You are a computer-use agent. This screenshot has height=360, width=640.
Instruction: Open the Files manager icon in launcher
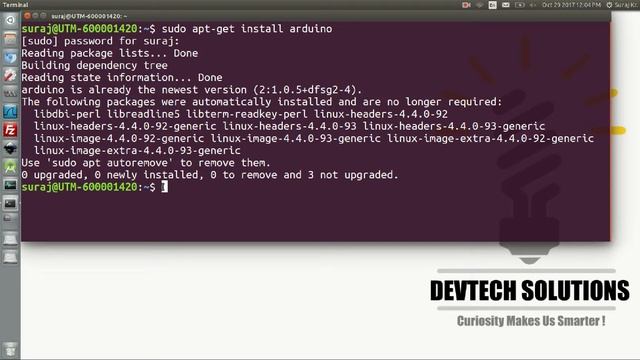[10, 40]
